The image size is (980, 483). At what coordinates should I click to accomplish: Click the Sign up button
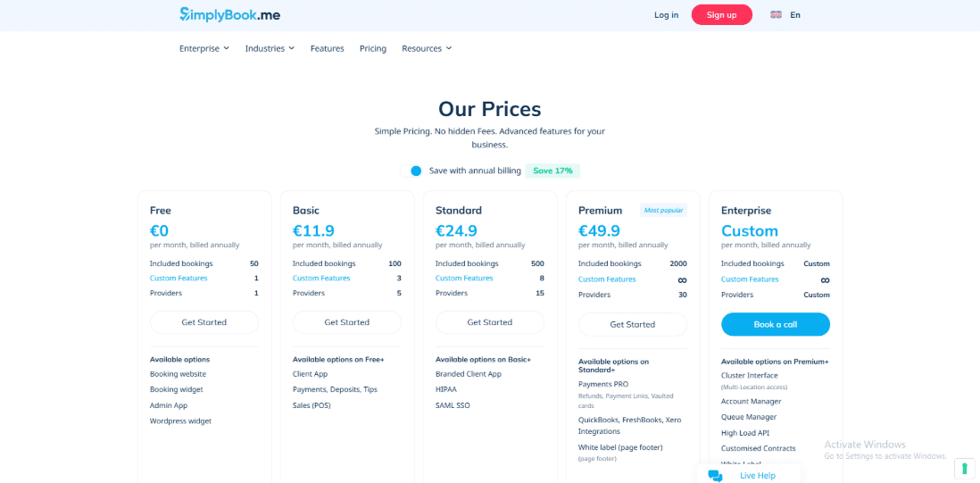coord(722,14)
